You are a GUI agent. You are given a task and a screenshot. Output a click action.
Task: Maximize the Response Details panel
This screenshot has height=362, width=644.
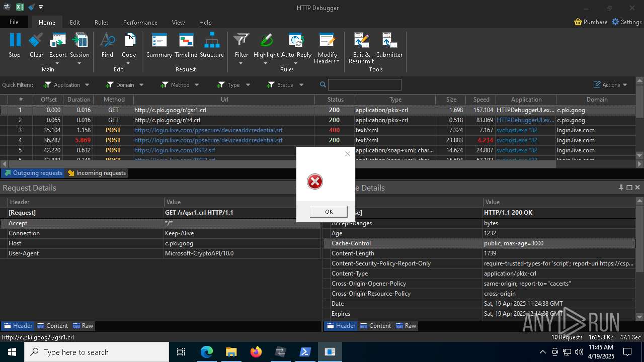tap(629, 188)
